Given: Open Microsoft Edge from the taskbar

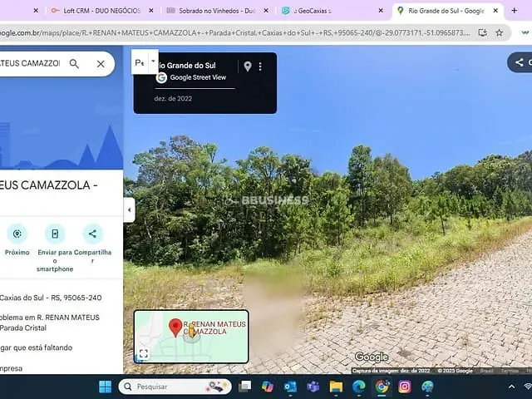Looking at the screenshot, I should coord(358,387).
